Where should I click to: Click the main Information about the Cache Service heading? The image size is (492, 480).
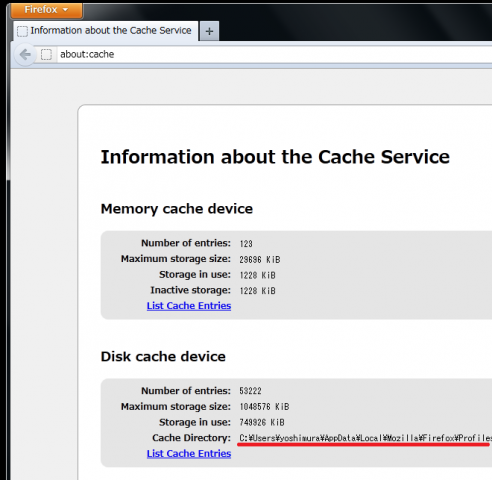click(275, 157)
